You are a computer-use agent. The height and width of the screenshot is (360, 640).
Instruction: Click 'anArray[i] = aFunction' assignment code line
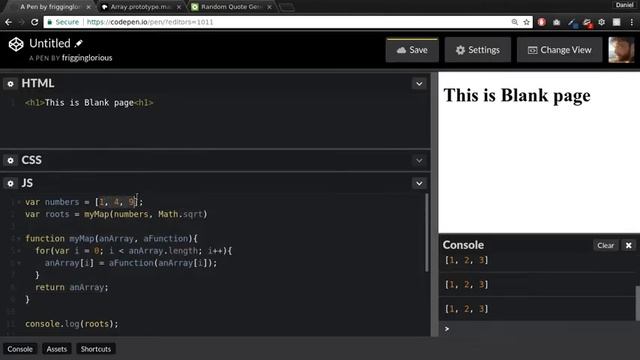pyautogui.click(x=131, y=263)
